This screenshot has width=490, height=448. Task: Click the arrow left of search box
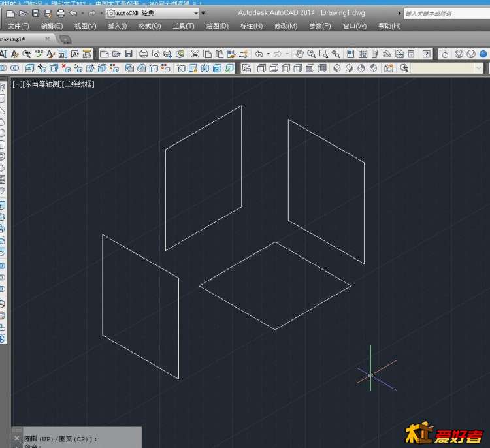pos(399,14)
